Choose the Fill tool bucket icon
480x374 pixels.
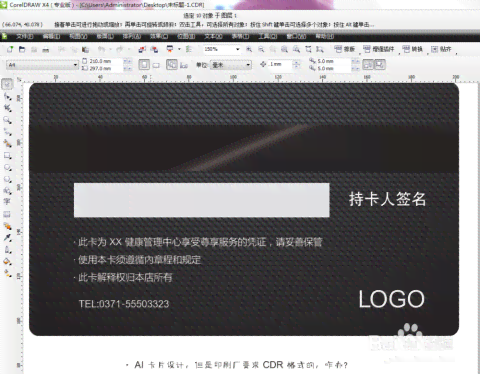pyautogui.click(x=7, y=262)
